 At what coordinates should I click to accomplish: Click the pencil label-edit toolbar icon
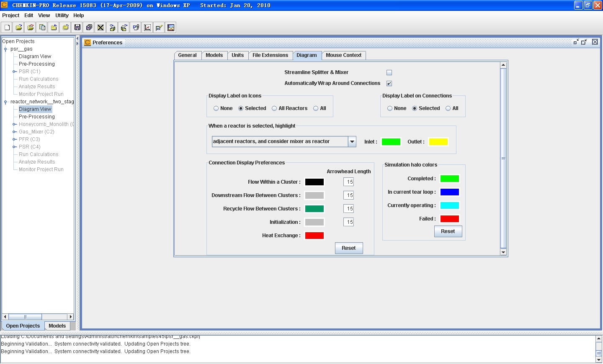(159, 28)
